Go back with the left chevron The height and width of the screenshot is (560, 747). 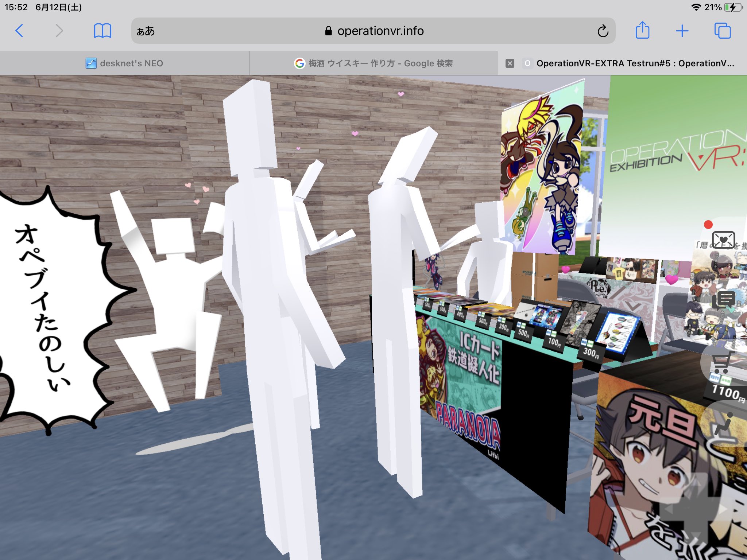pos(20,31)
